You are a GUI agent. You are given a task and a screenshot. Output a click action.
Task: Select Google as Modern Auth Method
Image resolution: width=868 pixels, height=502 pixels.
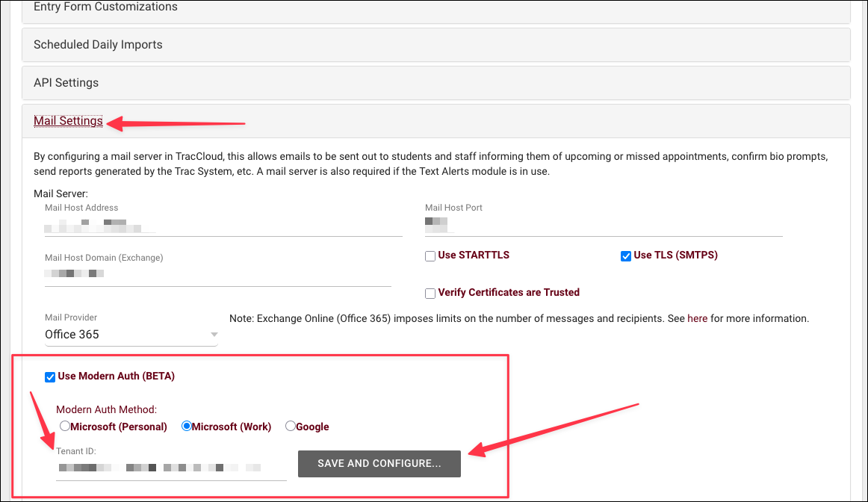(291, 427)
